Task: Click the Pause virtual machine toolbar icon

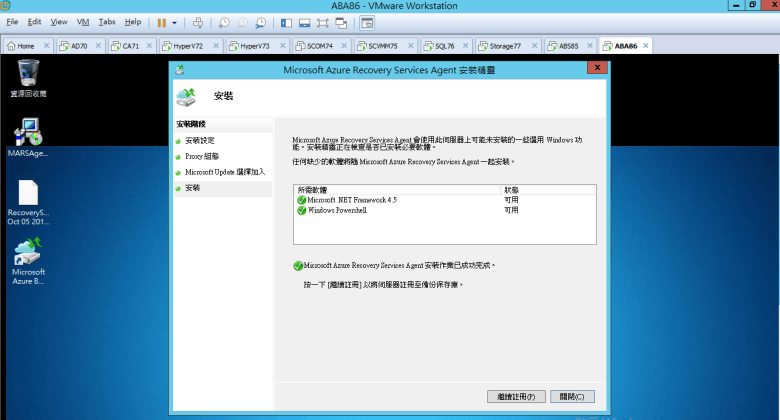Action: (x=162, y=21)
